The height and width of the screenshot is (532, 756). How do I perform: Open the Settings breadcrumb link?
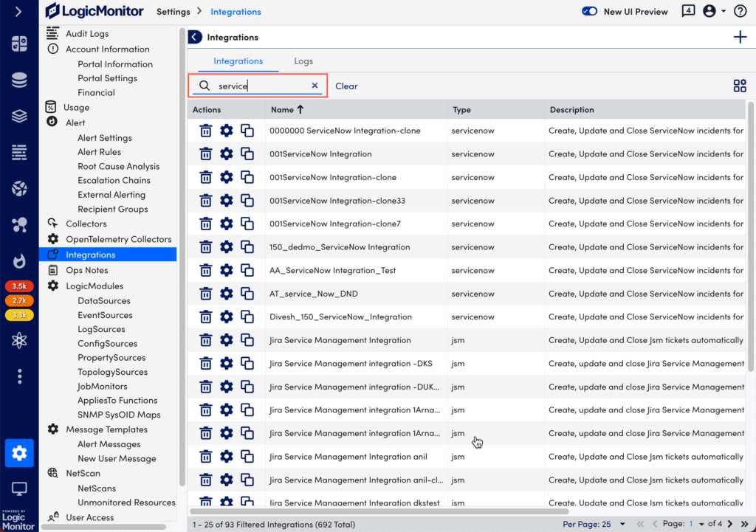click(x=173, y=12)
